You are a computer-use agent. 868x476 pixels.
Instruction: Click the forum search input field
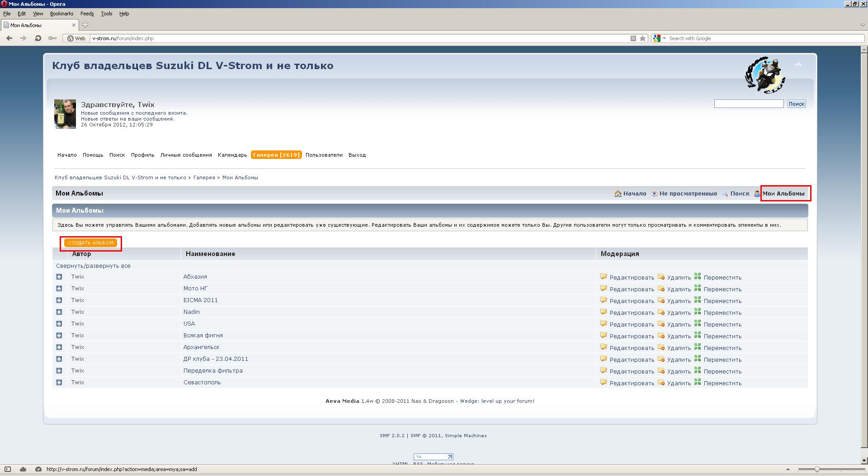click(x=749, y=104)
